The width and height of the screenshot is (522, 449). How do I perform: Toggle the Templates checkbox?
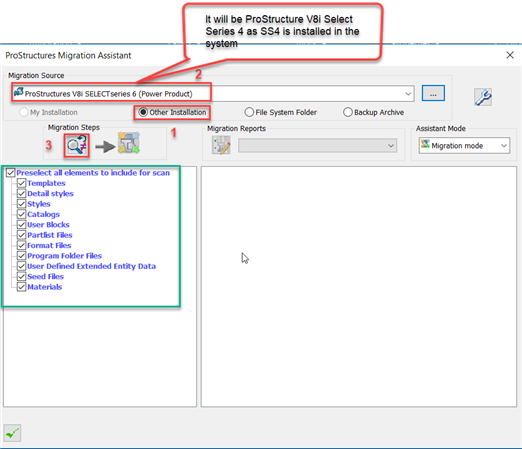(x=21, y=183)
